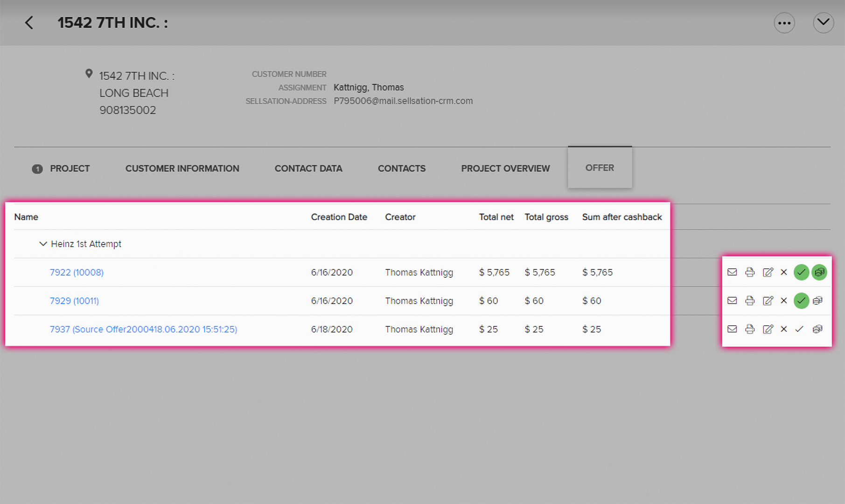Email offer 7922 via envelope icon
The width and height of the screenshot is (845, 504).
point(732,272)
